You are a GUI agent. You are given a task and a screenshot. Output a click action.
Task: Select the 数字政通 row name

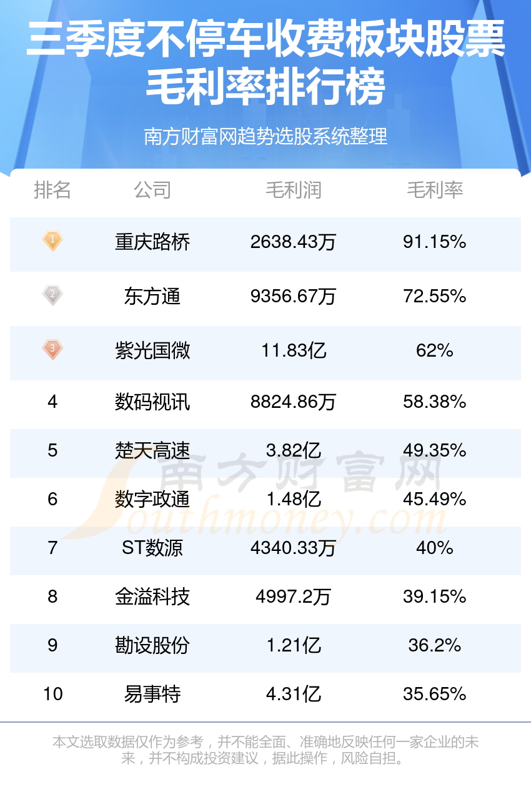[152, 499]
